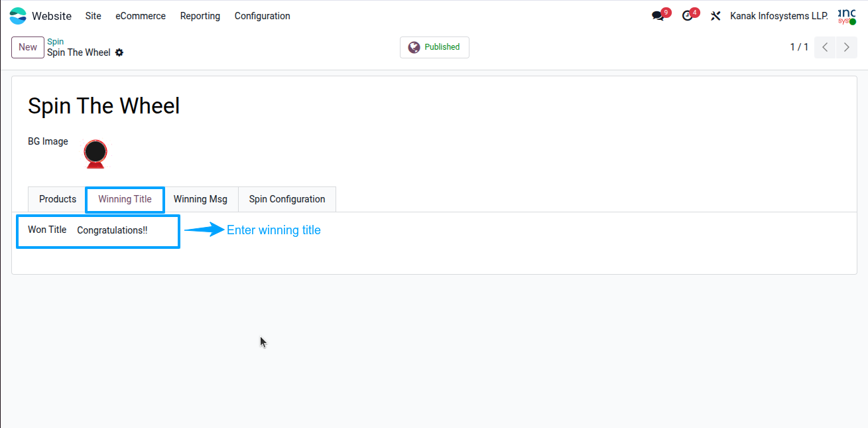Go to previous record with left chevron
868x428 pixels.
[x=825, y=47]
